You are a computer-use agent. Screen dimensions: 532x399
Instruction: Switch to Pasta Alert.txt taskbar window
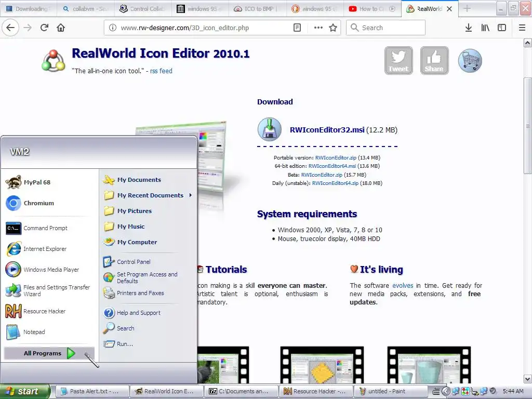pos(92,391)
